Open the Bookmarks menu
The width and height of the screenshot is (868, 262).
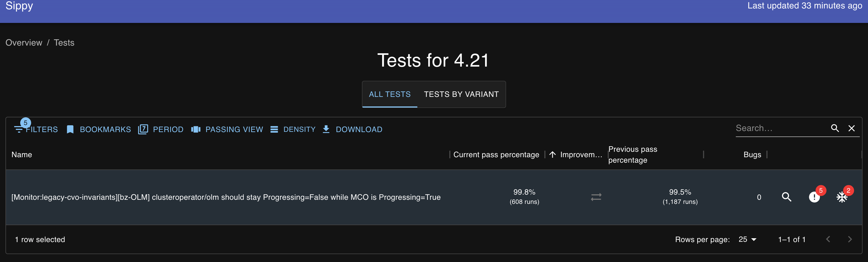(x=99, y=129)
